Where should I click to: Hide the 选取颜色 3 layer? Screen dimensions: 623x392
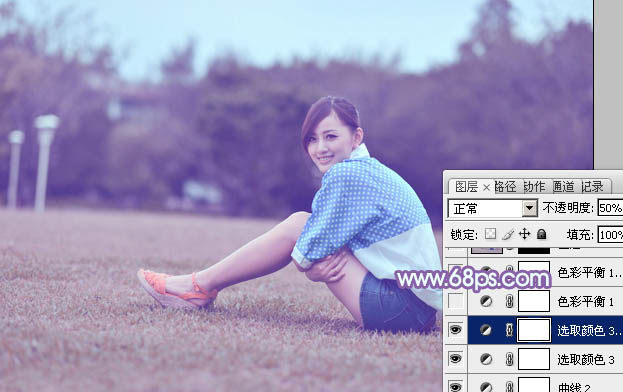point(456,359)
